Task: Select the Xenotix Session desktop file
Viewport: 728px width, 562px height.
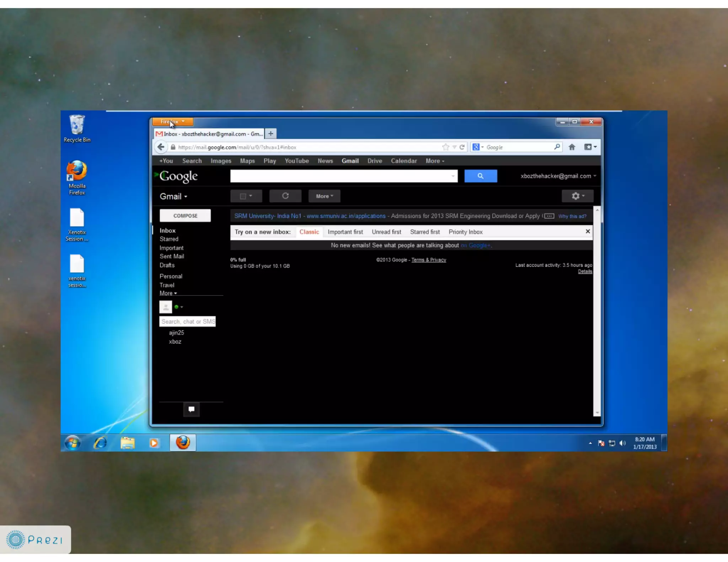Action: (x=77, y=225)
